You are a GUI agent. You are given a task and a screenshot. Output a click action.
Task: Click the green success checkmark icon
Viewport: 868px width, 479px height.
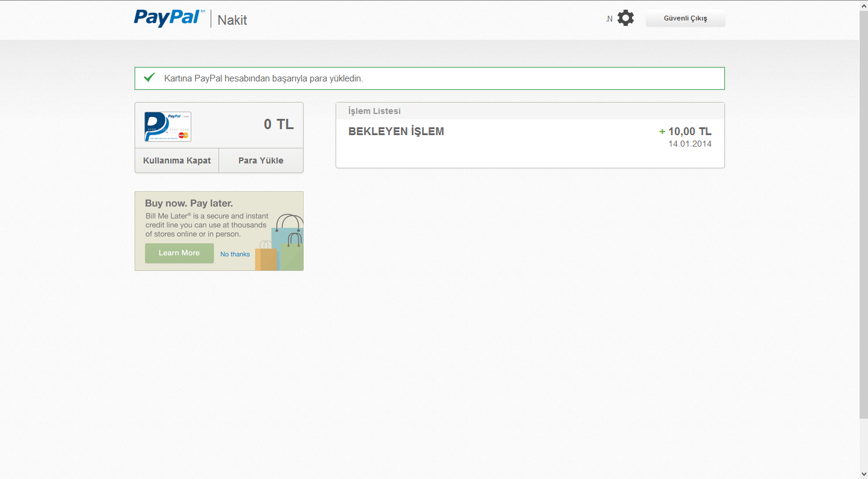(150, 77)
